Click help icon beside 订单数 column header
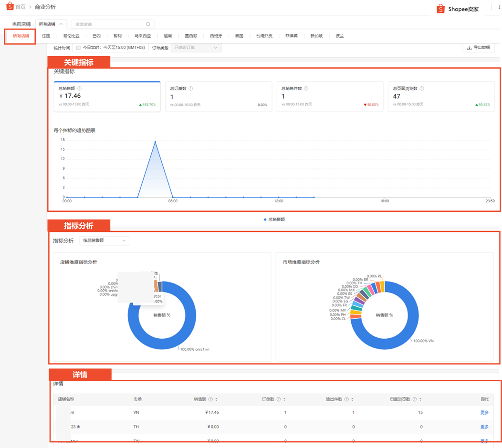This screenshot has width=502, height=448. point(278,399)
